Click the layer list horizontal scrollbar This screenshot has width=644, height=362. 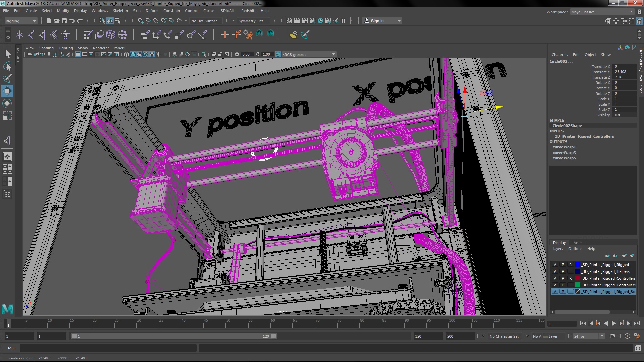click(x=582, y=312)
